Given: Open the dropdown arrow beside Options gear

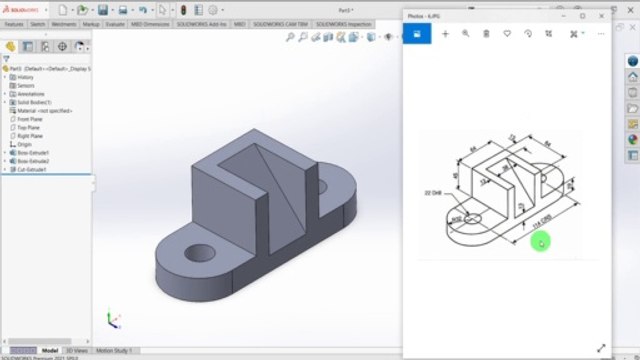Looking at the screenshot, I should [x=222, y=10].
